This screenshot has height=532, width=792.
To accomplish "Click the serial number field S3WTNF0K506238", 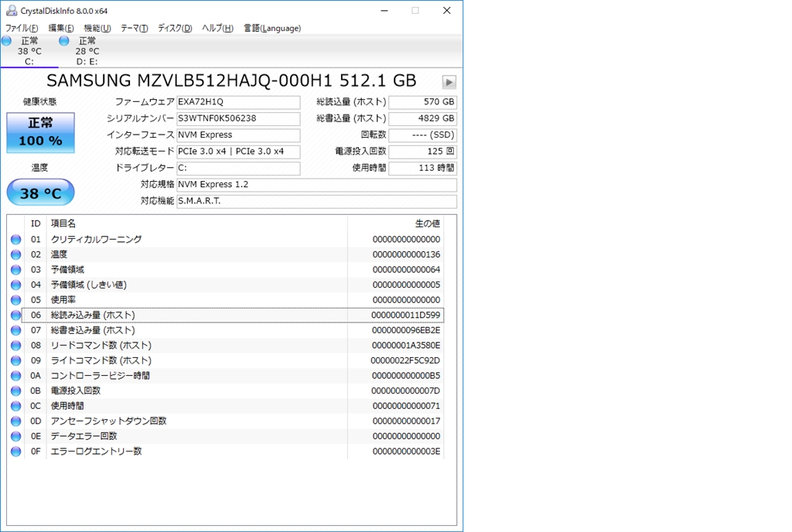I will coord(238,118).
